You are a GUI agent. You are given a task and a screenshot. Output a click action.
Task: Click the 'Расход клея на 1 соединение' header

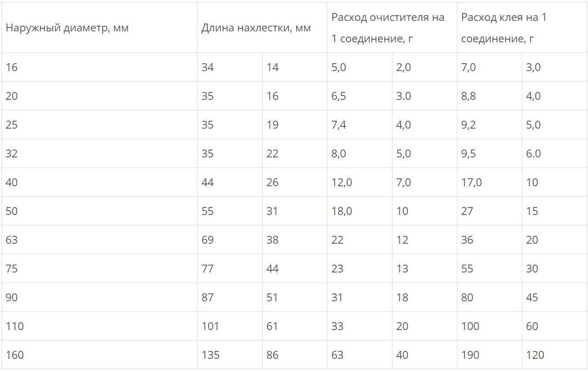(504, 28)
